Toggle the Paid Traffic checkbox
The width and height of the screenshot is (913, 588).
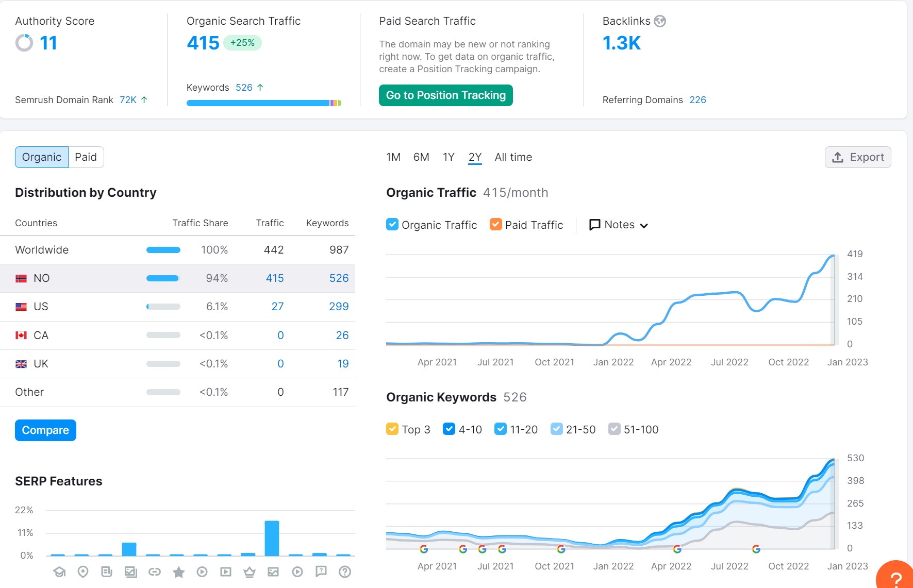pos(496,225)
